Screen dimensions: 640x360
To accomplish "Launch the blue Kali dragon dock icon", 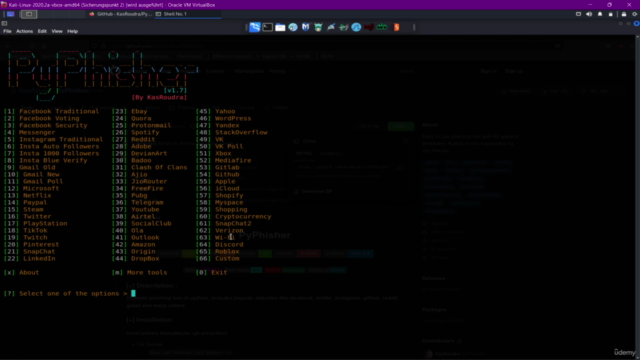I will pos(255,27).
